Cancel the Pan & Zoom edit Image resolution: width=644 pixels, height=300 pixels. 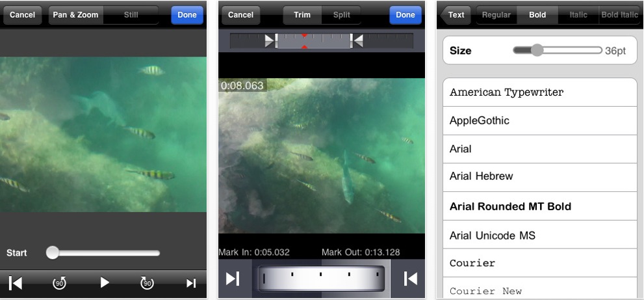click(x=22, y=15)
